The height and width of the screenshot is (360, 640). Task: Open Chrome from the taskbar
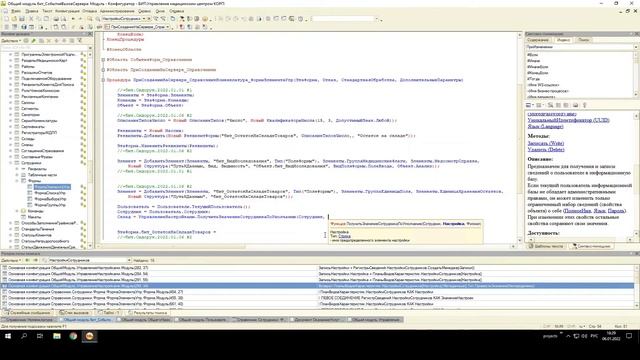pyautogui.click(x=73, y=336)
